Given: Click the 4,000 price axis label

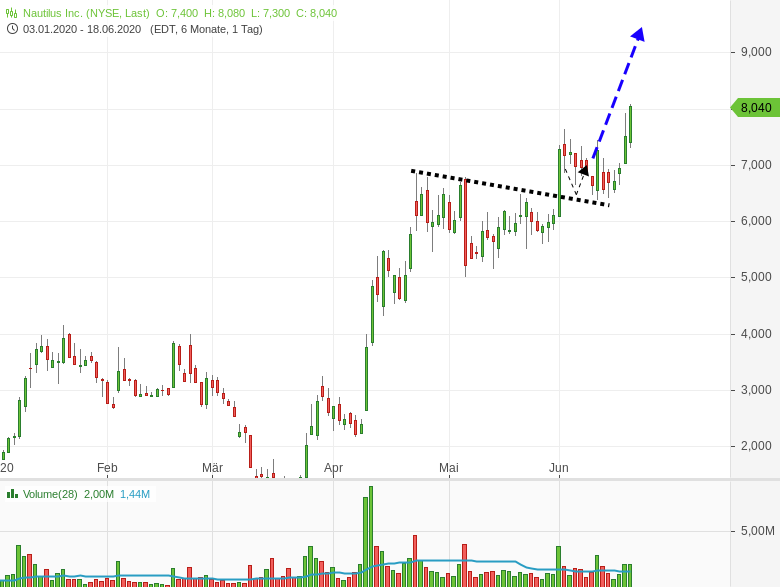Looking at the screenshot, I should coord(756,334).
